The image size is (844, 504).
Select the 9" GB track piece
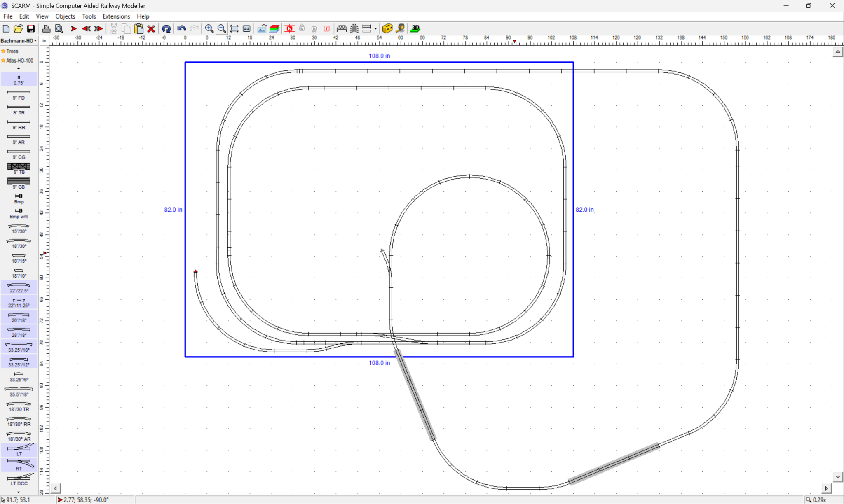coord(19,183)
